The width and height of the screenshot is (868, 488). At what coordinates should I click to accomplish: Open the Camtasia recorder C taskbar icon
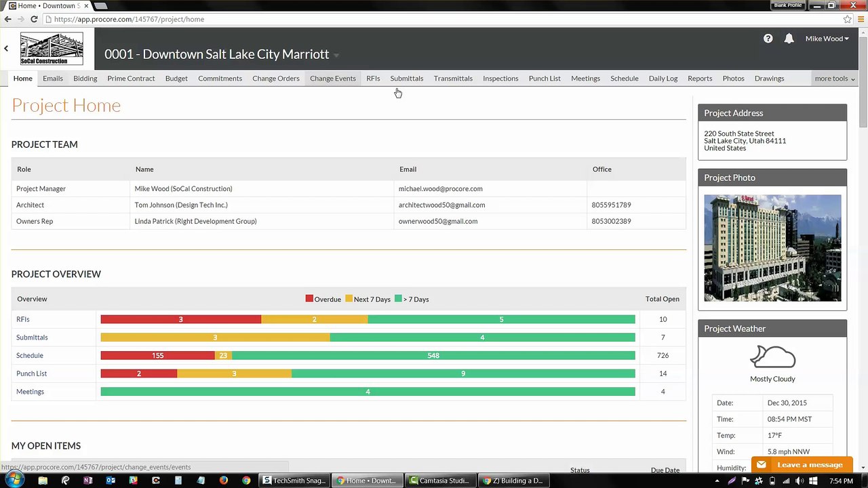coord(156,481)
